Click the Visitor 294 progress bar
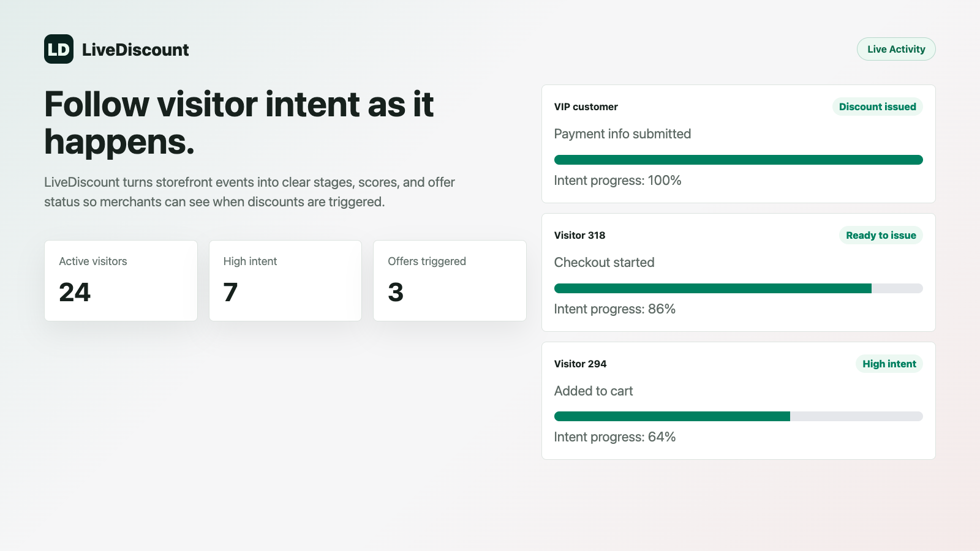 739,416
